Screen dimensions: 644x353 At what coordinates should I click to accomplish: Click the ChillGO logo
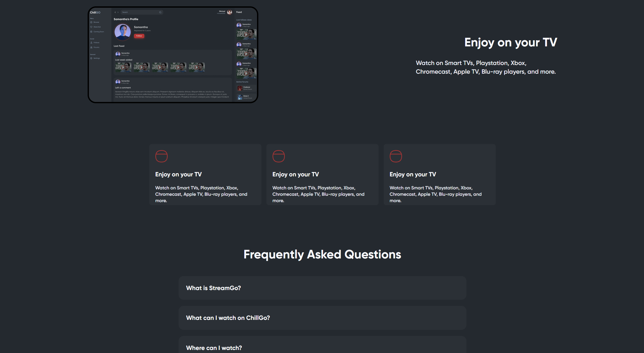pyautogui.click(x=95, y=12)
